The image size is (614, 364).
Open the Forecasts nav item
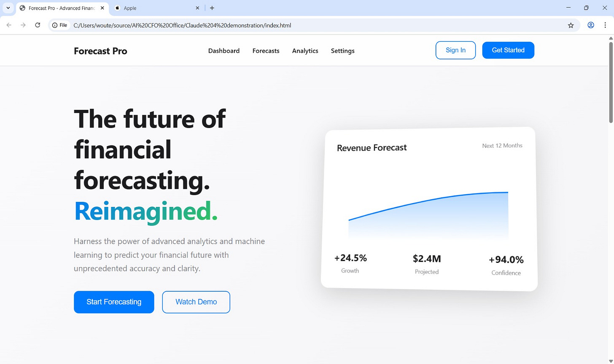266,51
